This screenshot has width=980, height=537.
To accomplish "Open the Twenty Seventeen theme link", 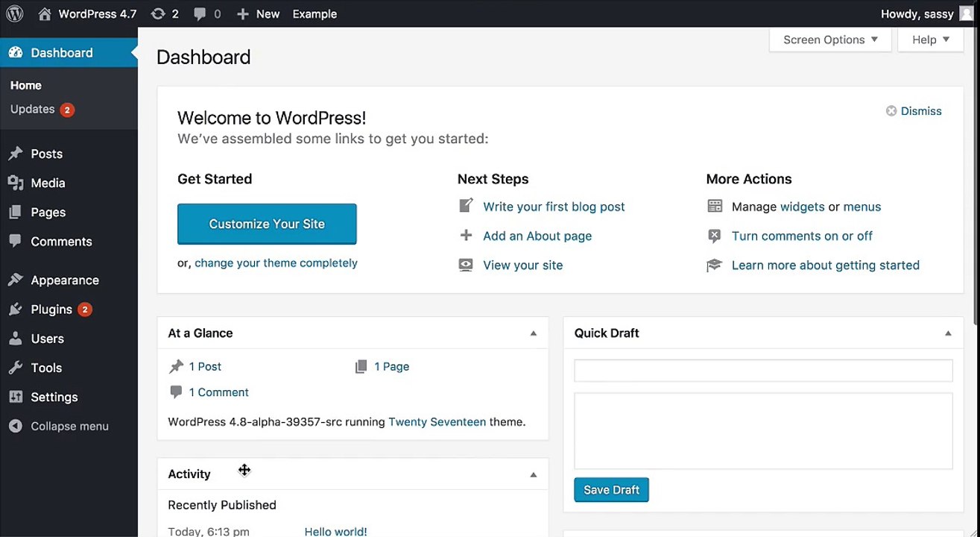I will (437, 422).
